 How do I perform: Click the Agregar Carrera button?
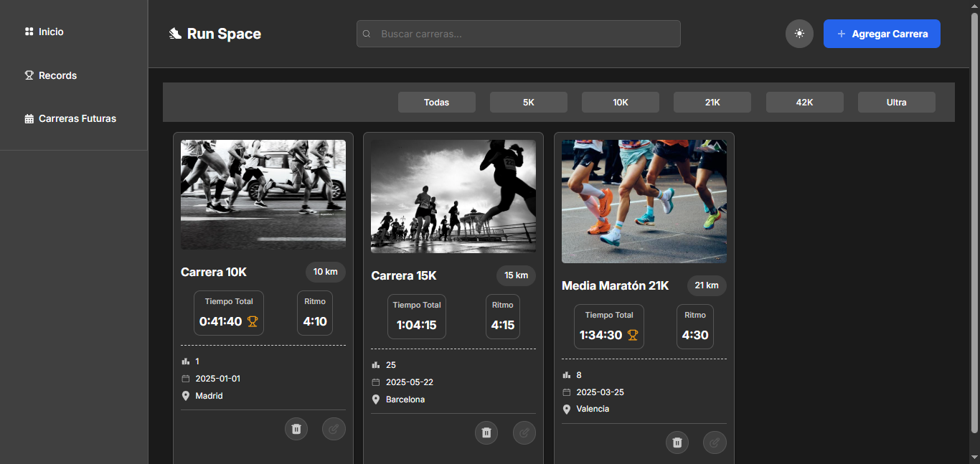(882, 34)
